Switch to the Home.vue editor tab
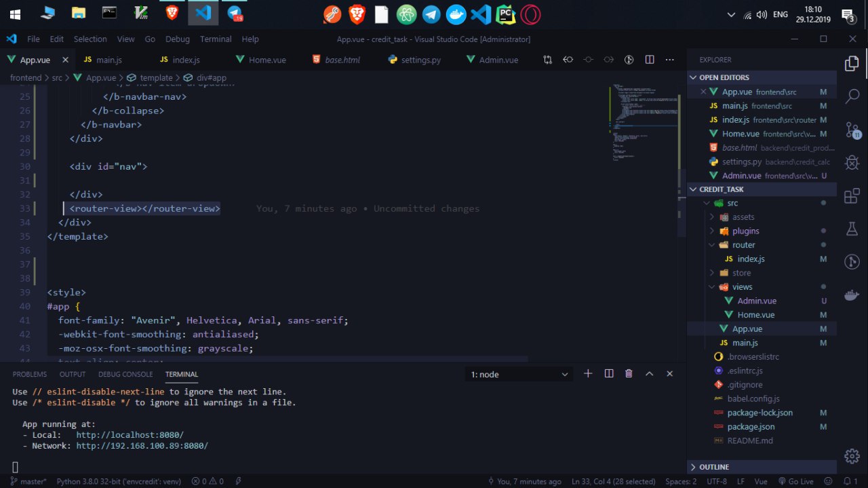The width and height of the screenshot is (868, 488). point(267,60)
